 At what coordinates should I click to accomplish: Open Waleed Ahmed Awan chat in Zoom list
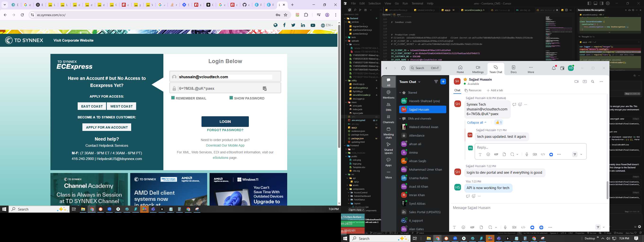pyautogui.click(x=422, y=127)
